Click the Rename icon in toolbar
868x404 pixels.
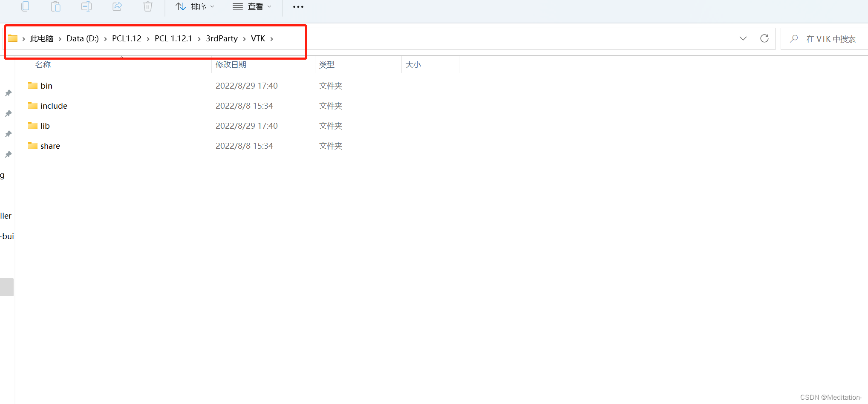pyautogui.click(x=87, y=6)
